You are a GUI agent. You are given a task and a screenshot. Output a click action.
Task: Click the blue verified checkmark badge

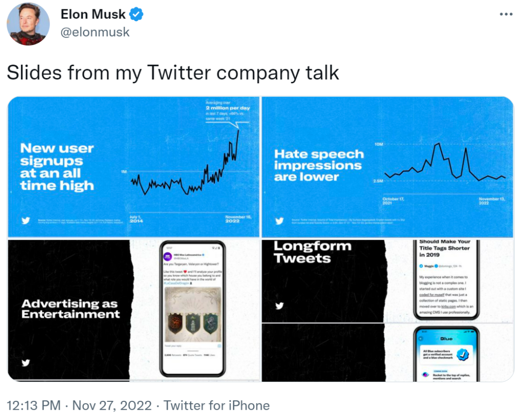pos(136,15)
